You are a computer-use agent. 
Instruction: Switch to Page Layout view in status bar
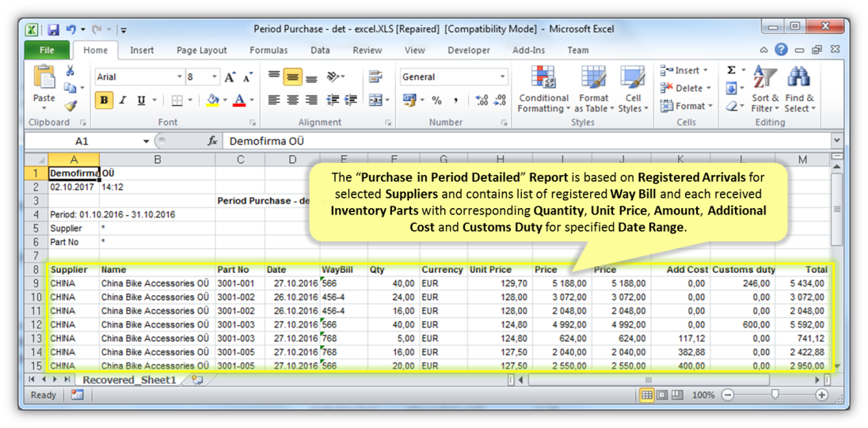[x=662, y=395]
